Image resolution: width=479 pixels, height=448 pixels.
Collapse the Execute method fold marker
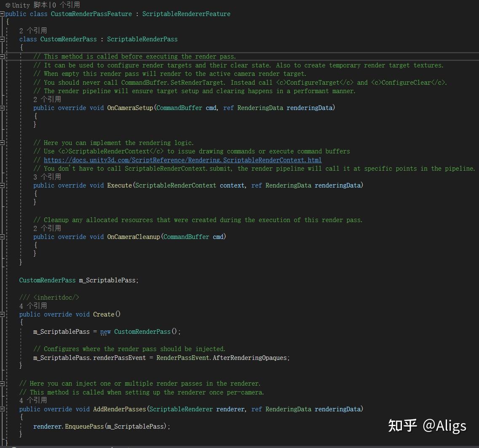(2, 185)
